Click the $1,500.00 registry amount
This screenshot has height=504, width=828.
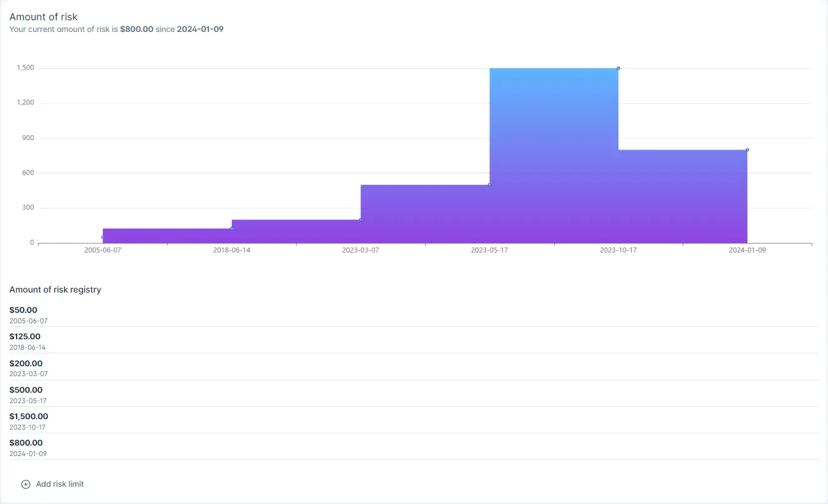click(28, 417)
